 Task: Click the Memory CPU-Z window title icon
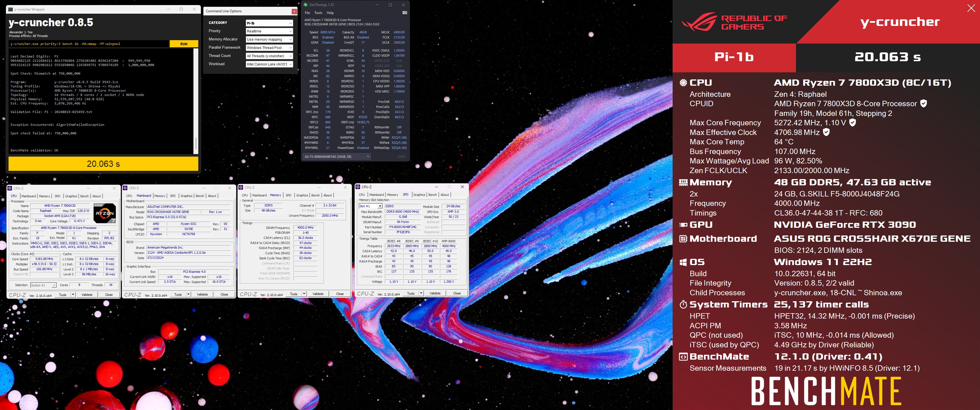click(241, 188)
